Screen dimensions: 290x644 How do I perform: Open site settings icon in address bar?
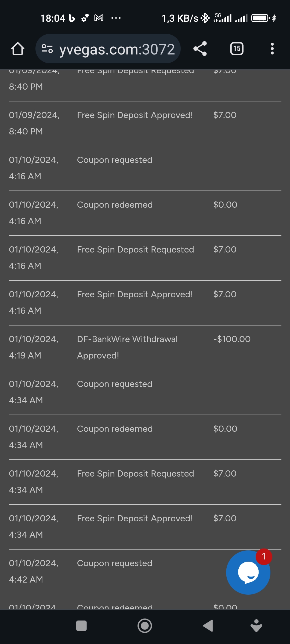tap(47, 49)
